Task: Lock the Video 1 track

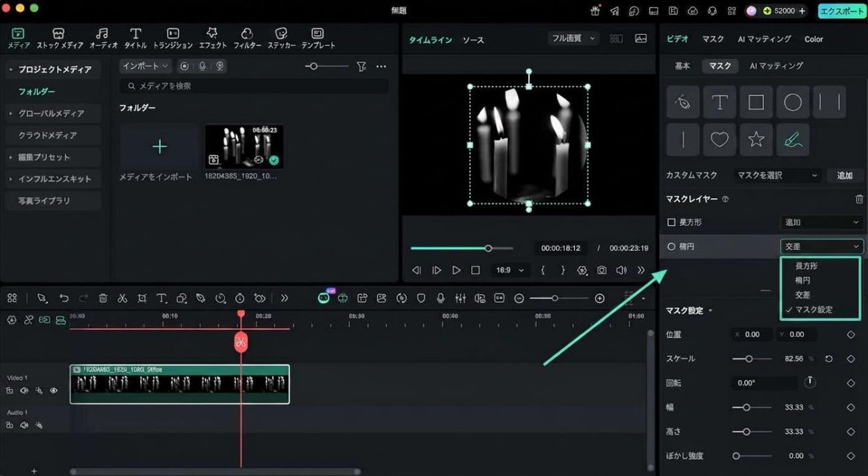Action: pyautogui.click(x=10, y=391)
